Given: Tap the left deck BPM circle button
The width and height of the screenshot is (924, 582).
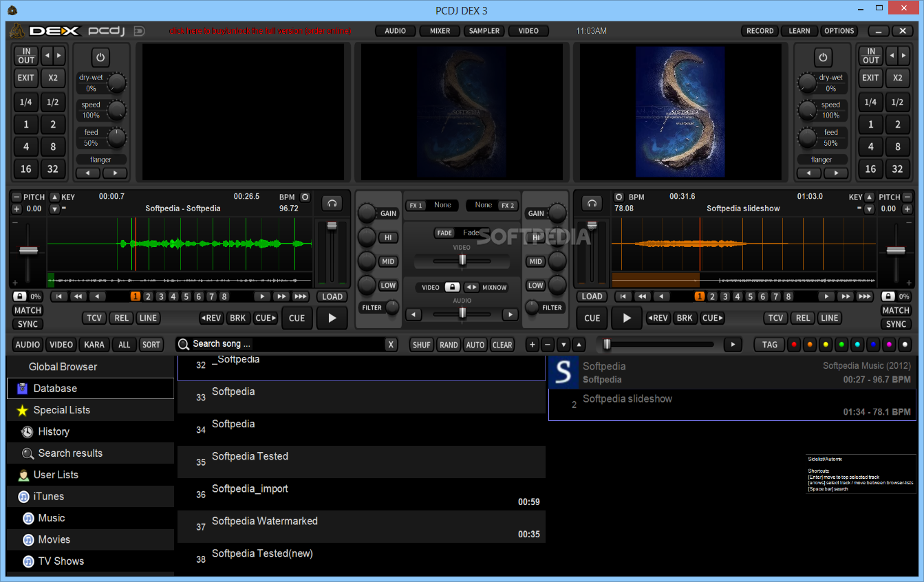Looking at the screenshot, I should pos(305,197).
